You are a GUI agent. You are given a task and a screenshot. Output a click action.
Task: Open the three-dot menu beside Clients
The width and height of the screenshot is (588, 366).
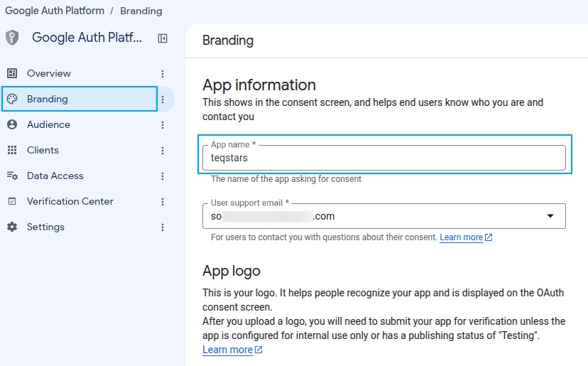163,151
